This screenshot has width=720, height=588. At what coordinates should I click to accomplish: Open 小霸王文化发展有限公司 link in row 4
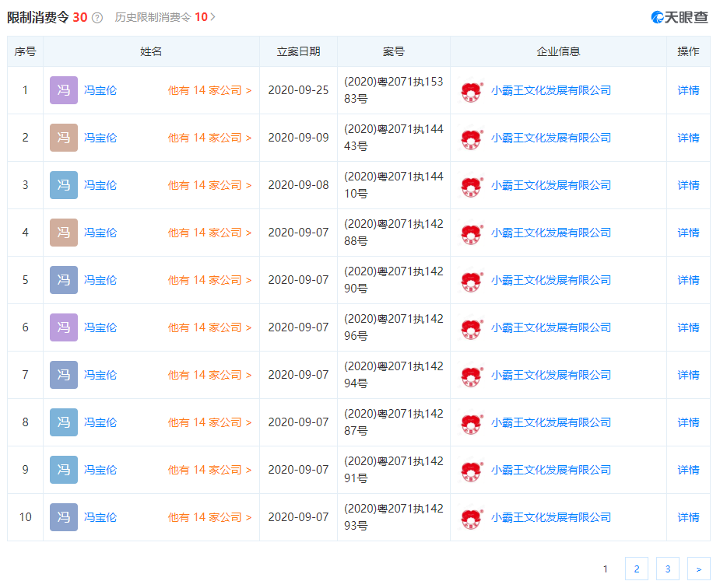point(550,233)
